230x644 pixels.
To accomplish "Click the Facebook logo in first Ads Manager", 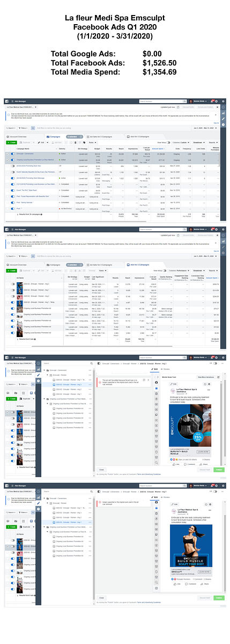I will pyautogui.click(x=7, y=101).
